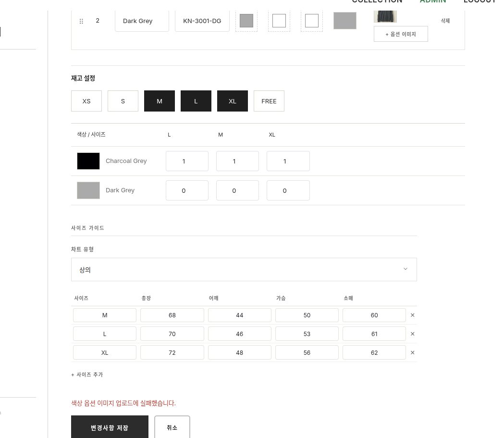The image size is (504, 438).
Task: Open the ADMIN menu item
Action: click(x=433, y=1)
